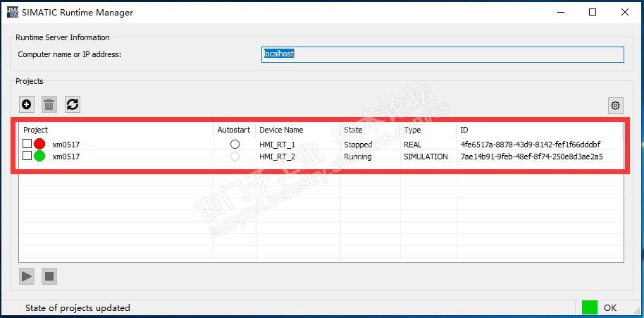Check the checkbox for HMI_RT_1 project
The height and width of the screenshot is (318, 644).
[27, 144]
